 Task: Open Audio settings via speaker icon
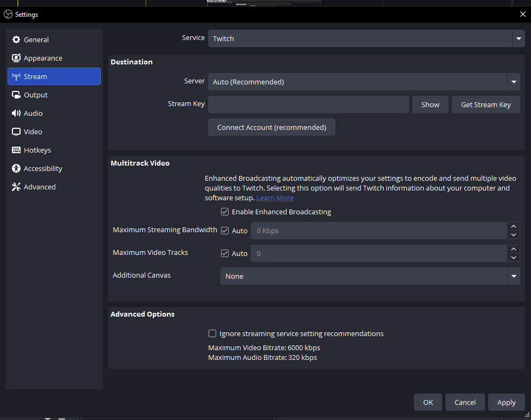(16, 113)
